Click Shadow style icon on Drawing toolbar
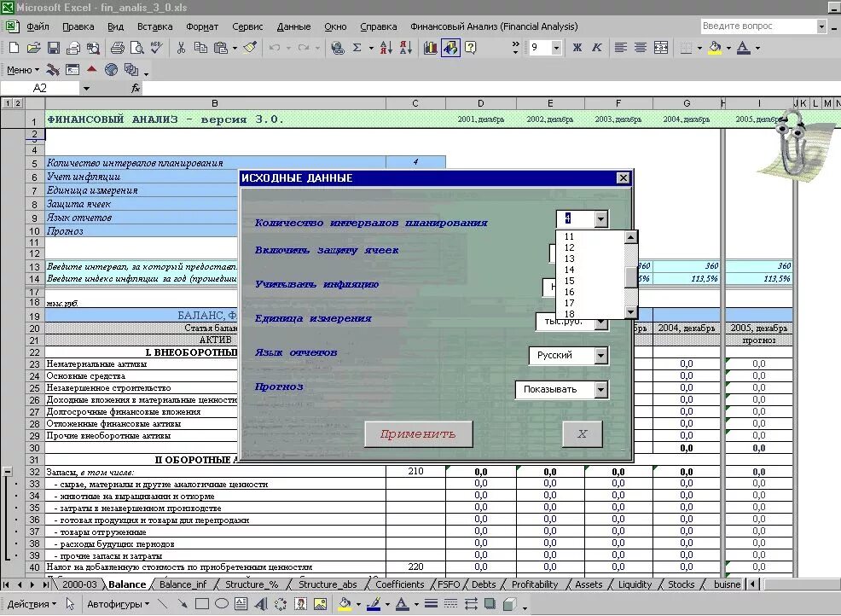The height and width of the screenshot is (616, 841). pyautogui.click(x=490, y=604)
